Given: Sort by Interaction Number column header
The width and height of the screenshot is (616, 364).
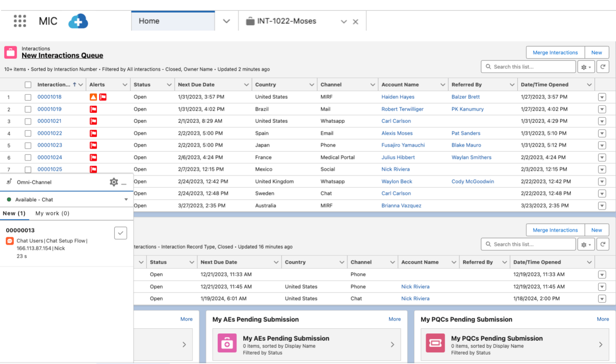Looking at the screenshot, I should coord(54,85).
